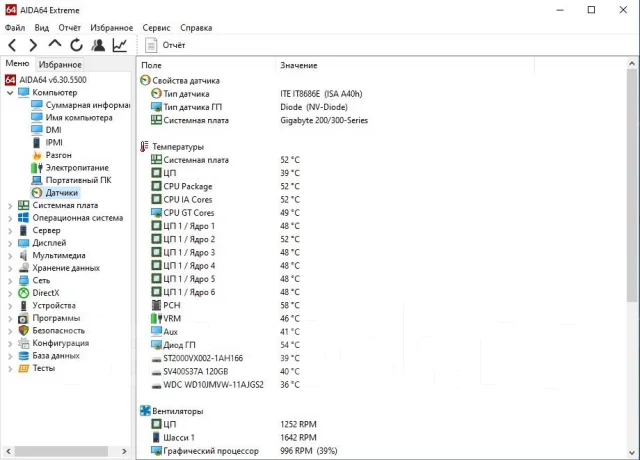Click the Мультимедиа speaker icon
This screenshot has width=640, height=460.
click(x=24, y=256)
